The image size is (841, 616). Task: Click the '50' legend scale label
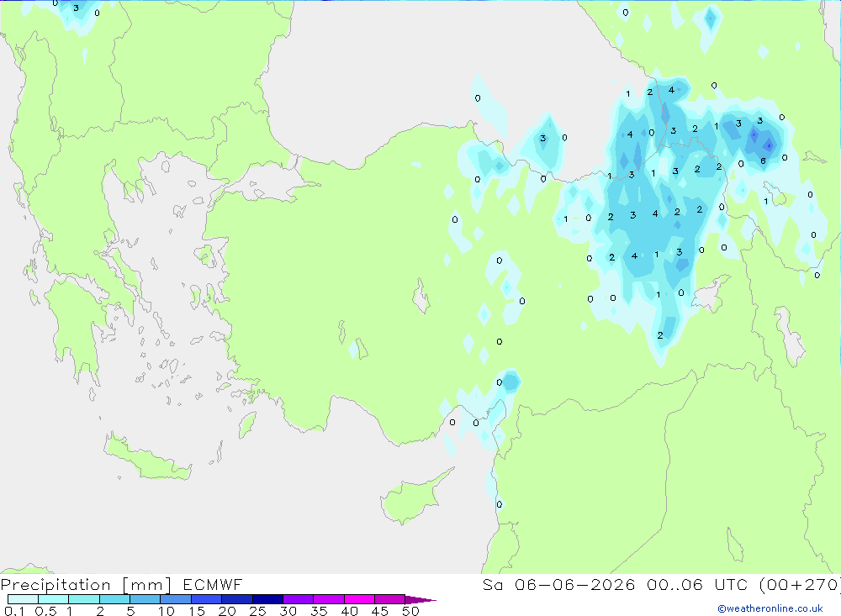[x=411, y=611]
